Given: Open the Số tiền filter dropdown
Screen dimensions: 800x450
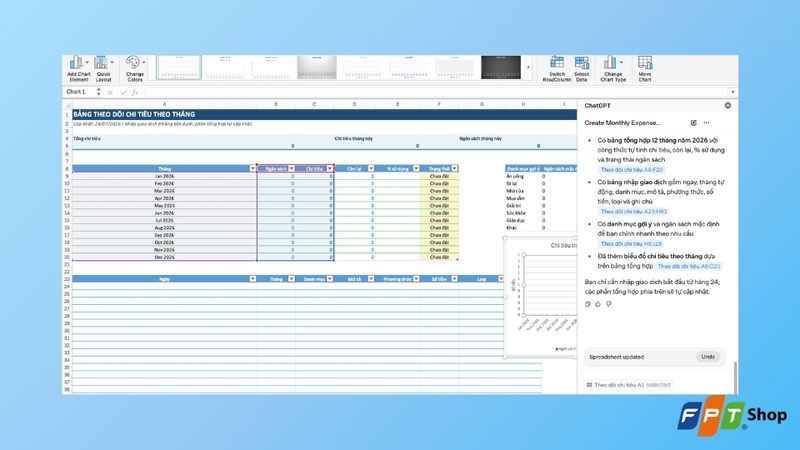Looking at the screenshot, I should pos(454,279).
